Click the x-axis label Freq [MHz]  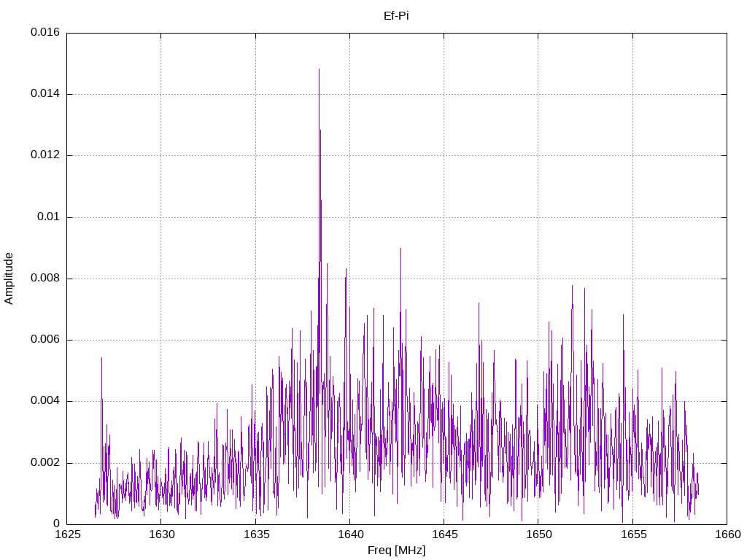(396, 551)
